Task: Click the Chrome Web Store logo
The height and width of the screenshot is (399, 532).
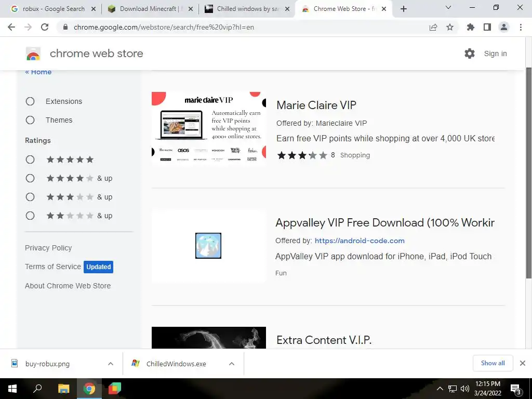Action: pyautogui.click(x=33, y=54)
